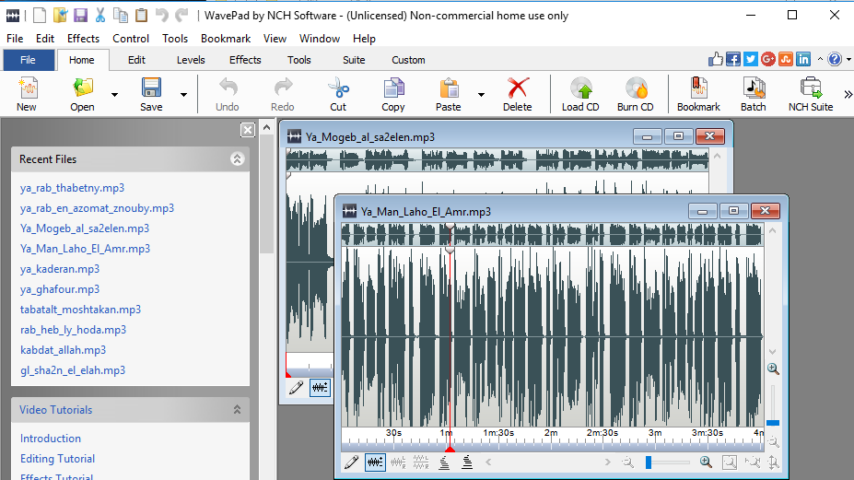Open recent file ya_kaderan.mp3
Image resolution: width=854 pixels, height=480 pixels.
click(60, 269)
